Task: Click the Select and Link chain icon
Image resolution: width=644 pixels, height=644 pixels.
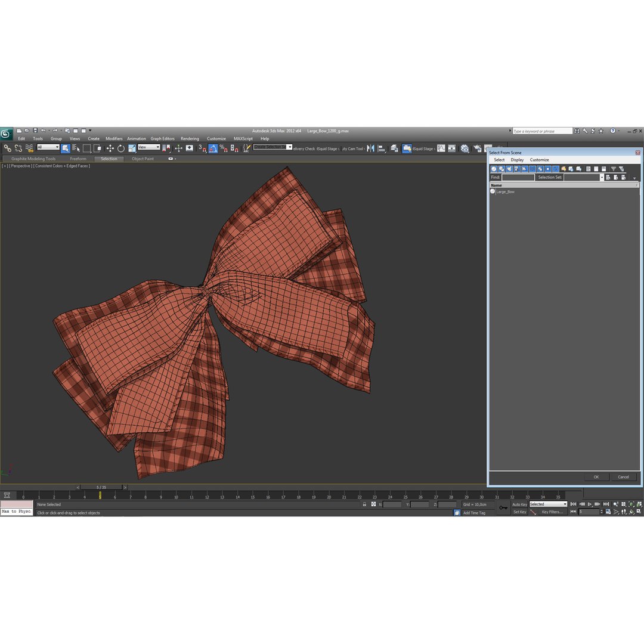Action: [7, 148]
